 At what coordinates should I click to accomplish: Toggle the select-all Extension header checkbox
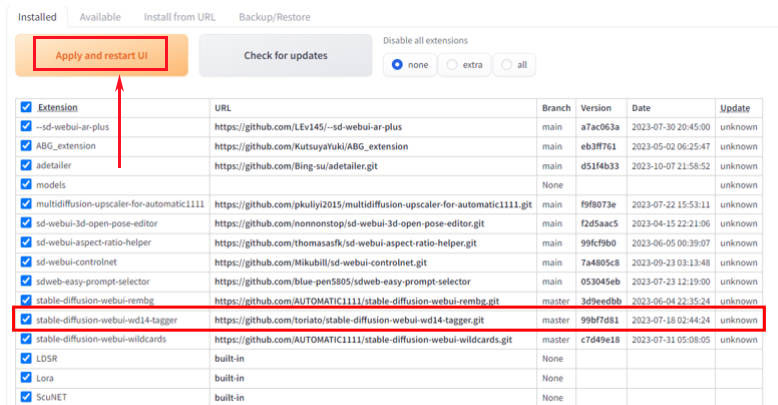coord(26,107)
